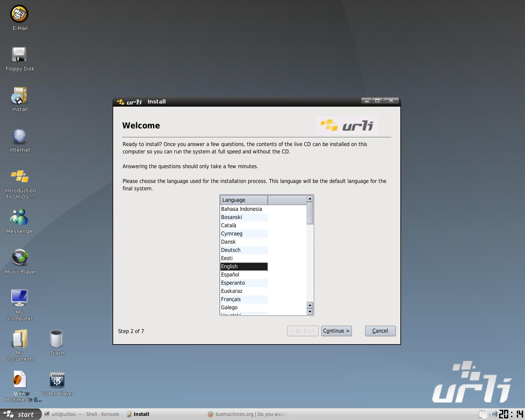Click the empty second column header

click(287, 200)
